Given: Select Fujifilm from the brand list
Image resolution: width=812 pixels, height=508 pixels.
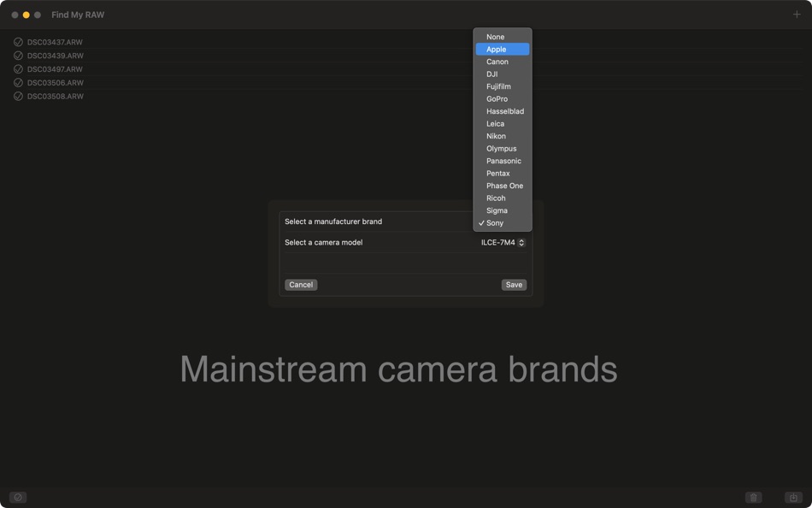Looking at the screenshot, I should pos(503,86).
